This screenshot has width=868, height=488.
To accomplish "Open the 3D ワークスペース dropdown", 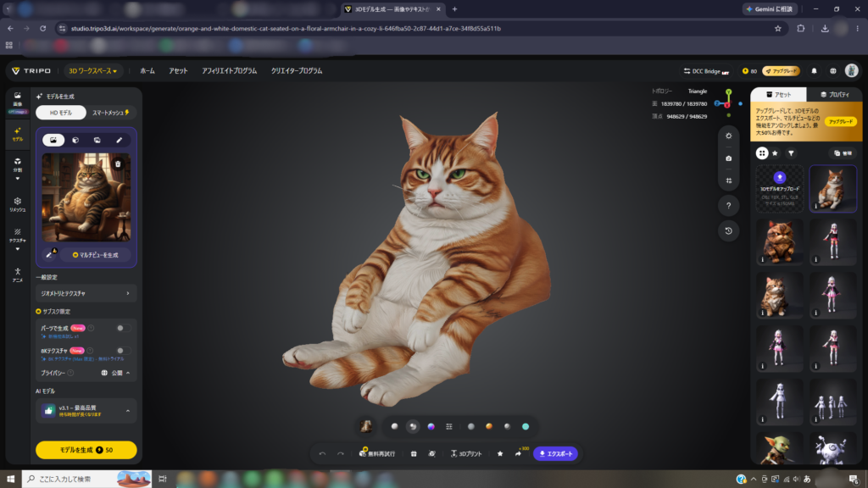I will point(92,71).
